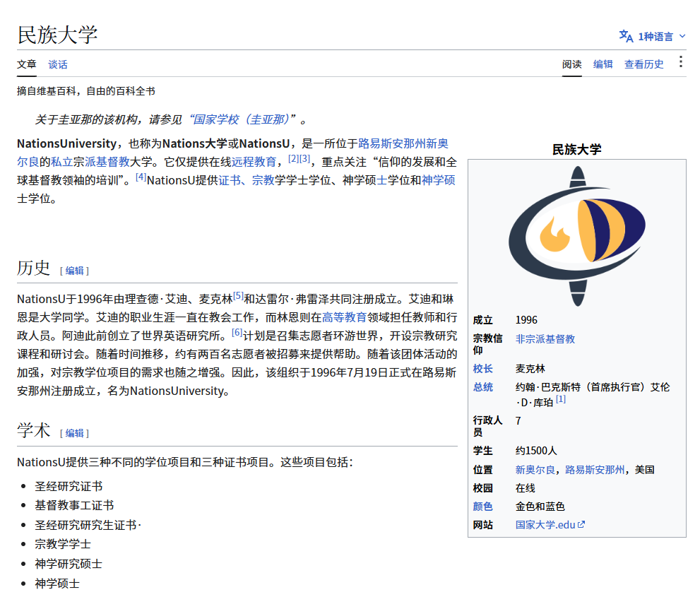Click the 基督教事工证书 list item

tap(75, 505)
